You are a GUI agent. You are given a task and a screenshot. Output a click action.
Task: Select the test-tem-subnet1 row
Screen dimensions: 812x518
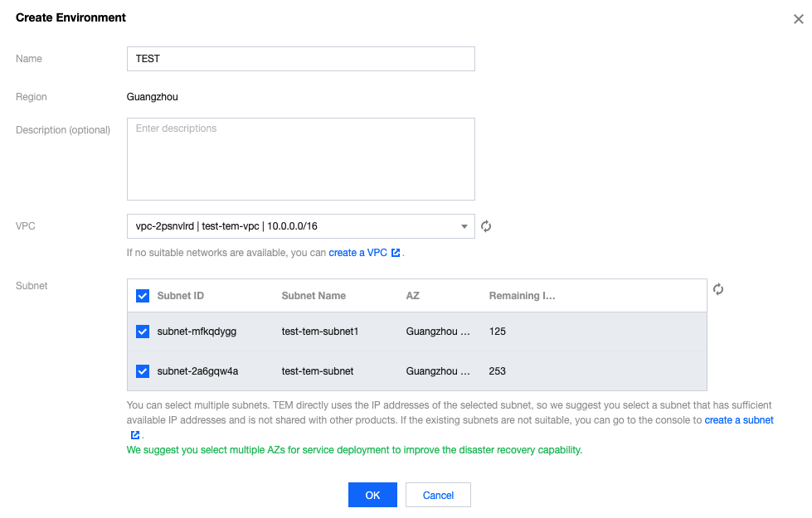tap(319, 332)
